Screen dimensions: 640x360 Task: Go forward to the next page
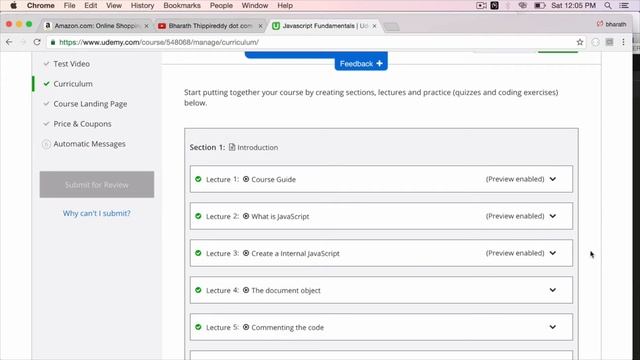[23, 42]
